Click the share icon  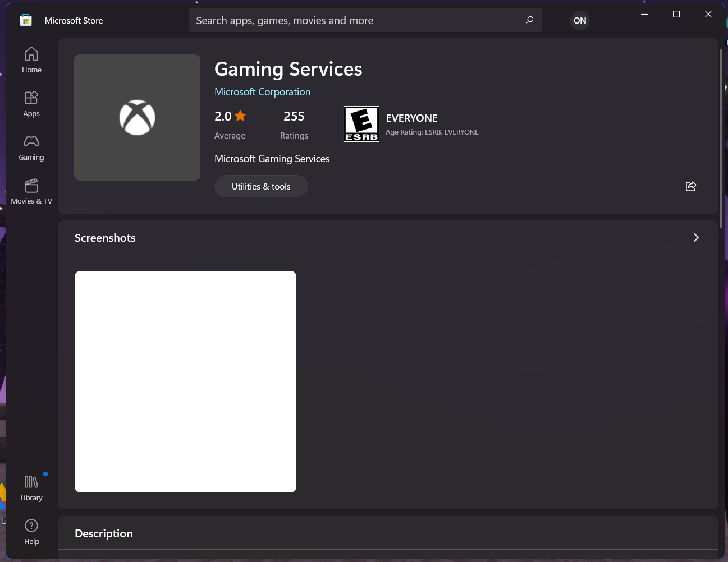pos(691,186)
